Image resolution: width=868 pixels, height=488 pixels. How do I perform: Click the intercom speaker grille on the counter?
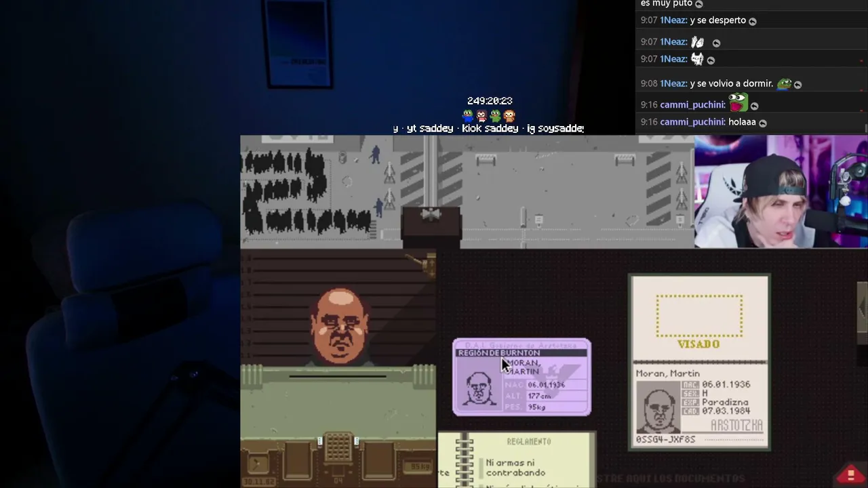coord(338,448)
